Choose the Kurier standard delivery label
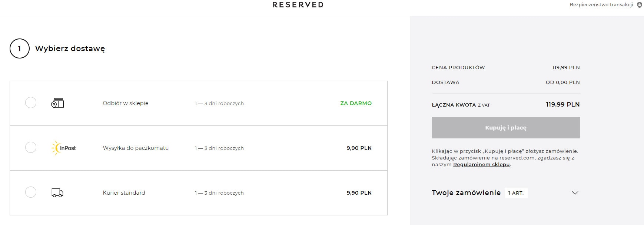Viewport: 644px width, 225px height. click(124, 193)
